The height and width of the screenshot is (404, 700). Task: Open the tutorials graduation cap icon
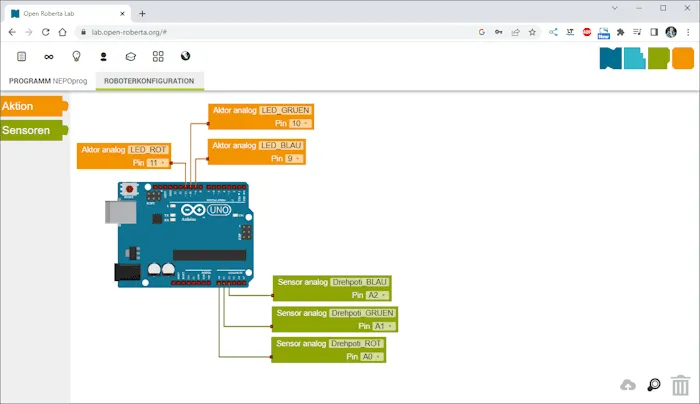click(x=130, y=57)
